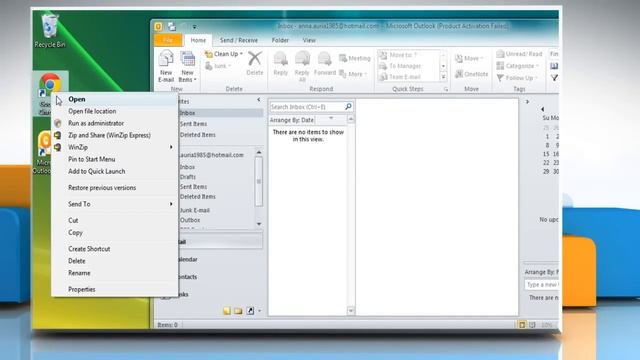Open the Follow Up dropdown
Screen dimensions: 640x360
517,78
